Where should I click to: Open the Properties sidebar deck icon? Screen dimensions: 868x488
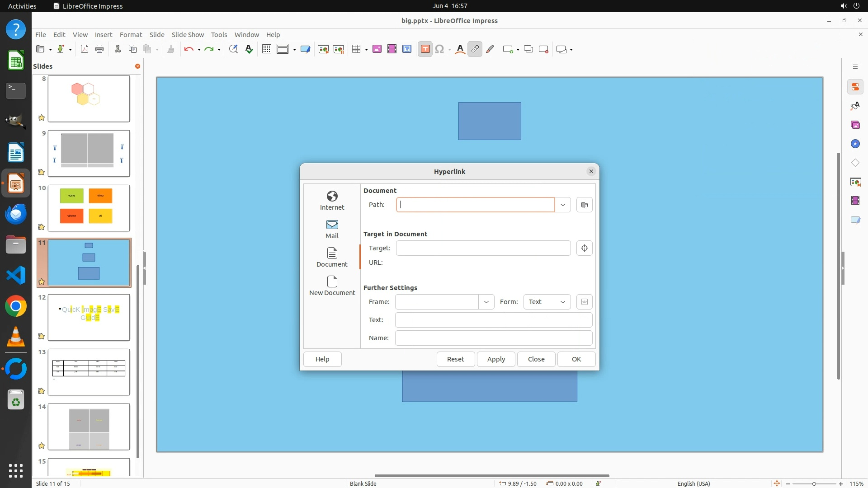855,87
